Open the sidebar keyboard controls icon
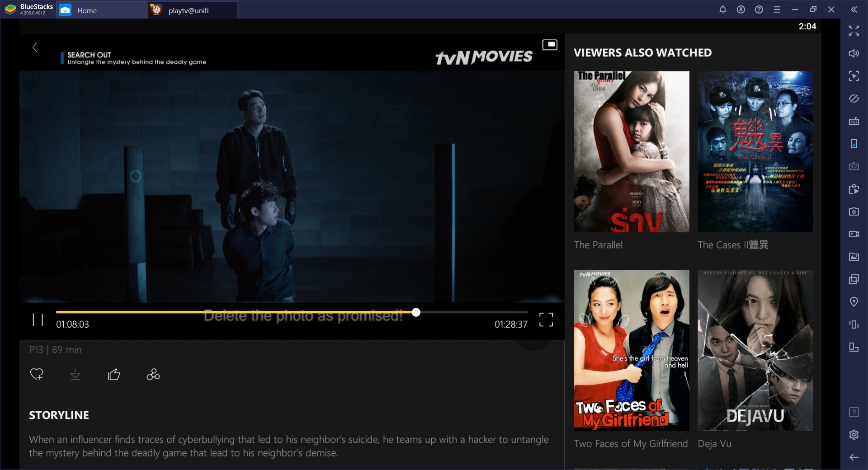The height and width of the screenshot is (470, 868). click(854, 121)
